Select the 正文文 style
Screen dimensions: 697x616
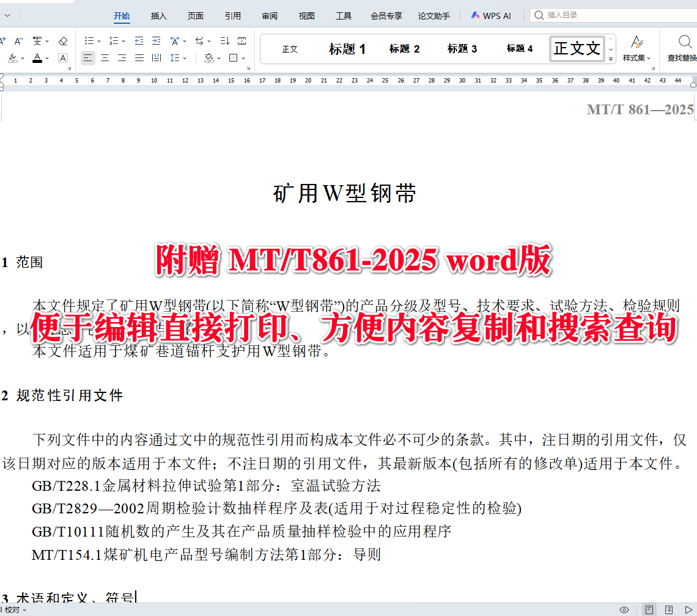tap(577, 48)
